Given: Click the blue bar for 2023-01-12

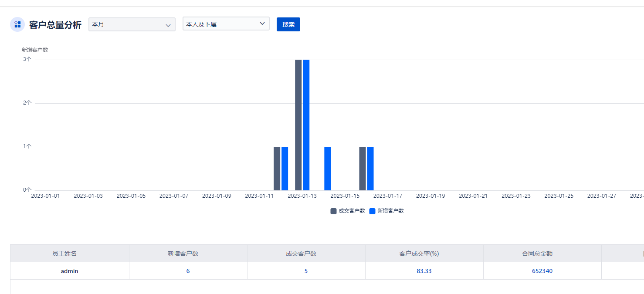Looking at the screenshot, I should (285, 169).
